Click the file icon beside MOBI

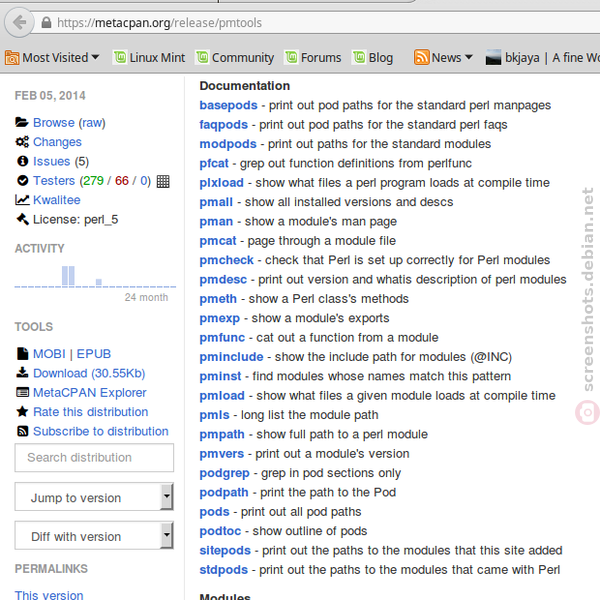click(x=23, y=354)
